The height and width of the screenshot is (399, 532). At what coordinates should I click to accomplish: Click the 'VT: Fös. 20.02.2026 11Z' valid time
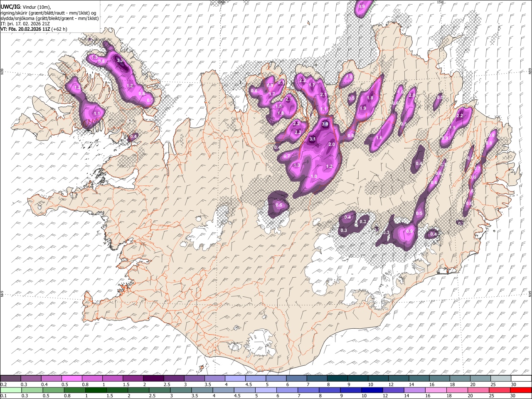25,29
